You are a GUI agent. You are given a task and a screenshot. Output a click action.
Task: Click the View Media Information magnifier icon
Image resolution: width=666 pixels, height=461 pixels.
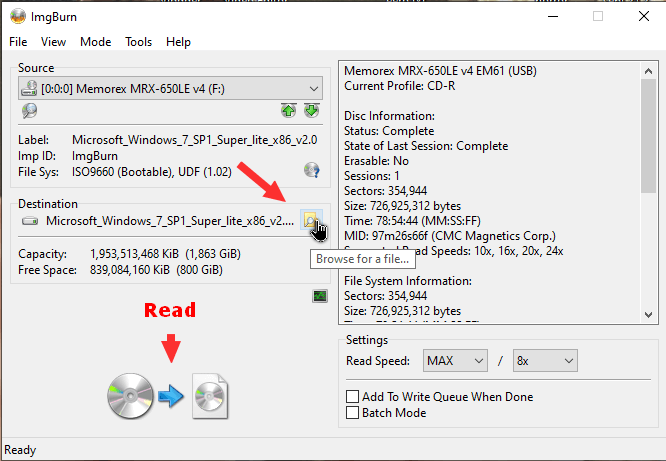pos(30,111)
